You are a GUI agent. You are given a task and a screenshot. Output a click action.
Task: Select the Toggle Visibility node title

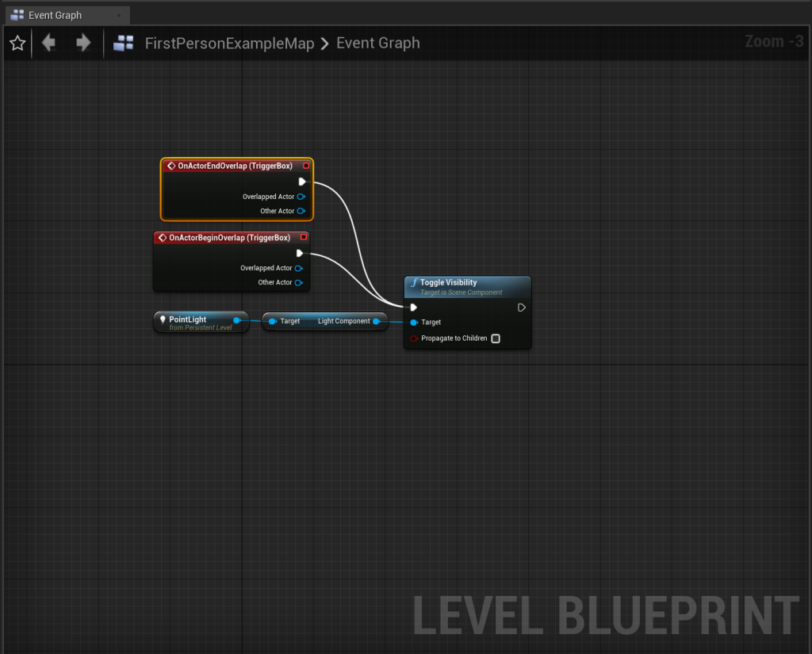coord(449,283)
